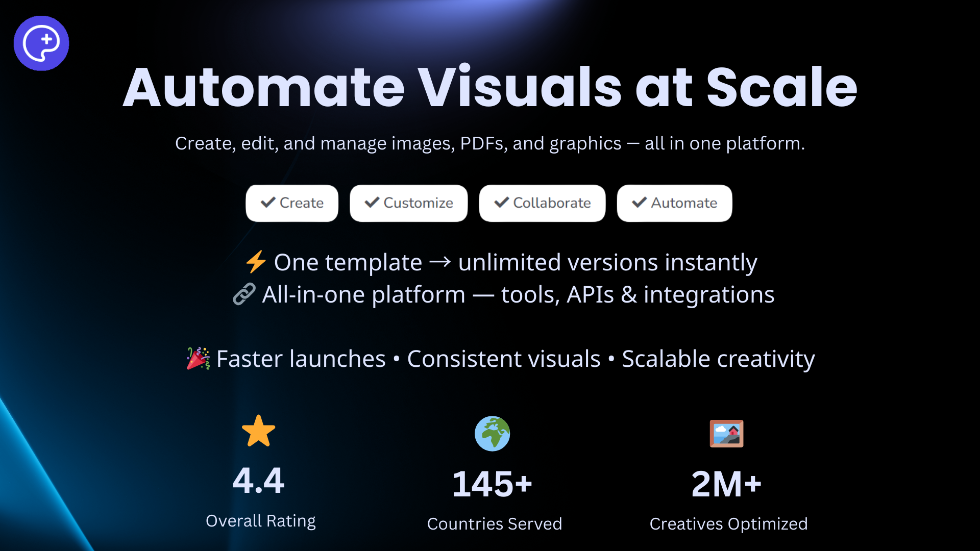Viewport: 980px width, 551px height.
Task: Click the 4.4 rating number
Action: tap(258, 481)
